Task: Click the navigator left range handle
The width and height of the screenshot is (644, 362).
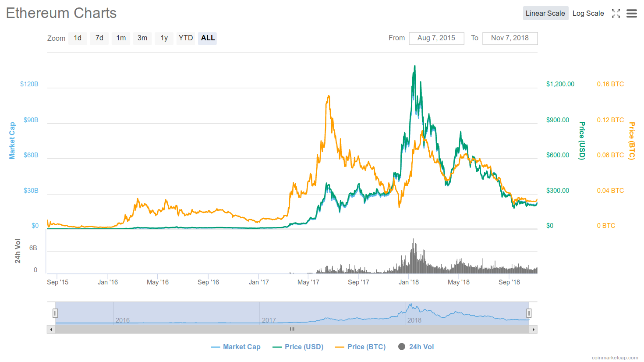Action: (55, 313)
